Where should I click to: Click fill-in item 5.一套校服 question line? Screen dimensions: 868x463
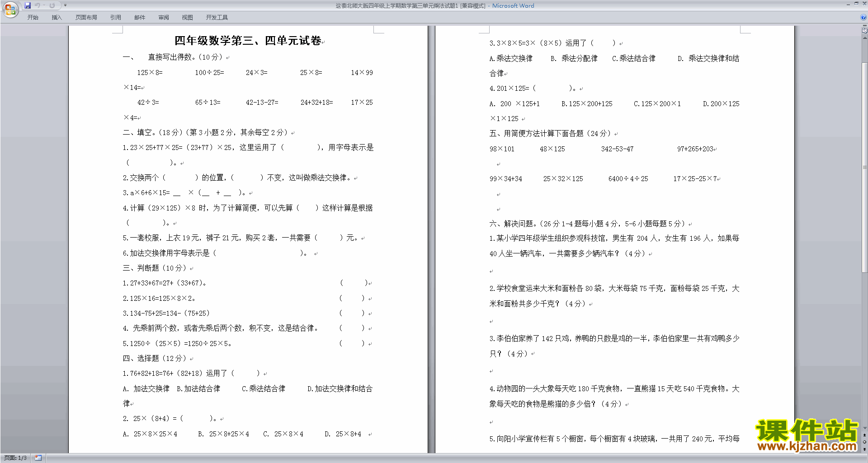[x=241, y=238]
